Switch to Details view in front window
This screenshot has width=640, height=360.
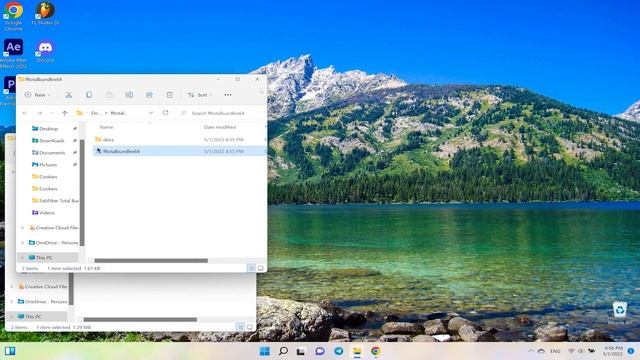(x=251, y=268)
